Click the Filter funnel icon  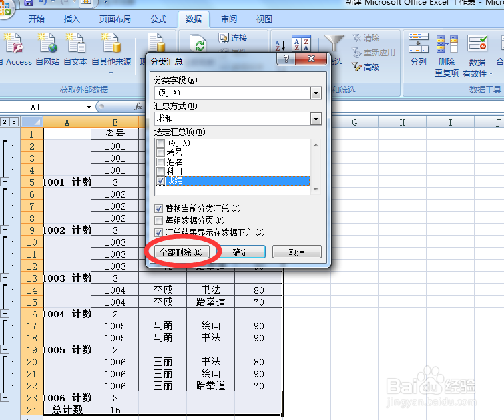334,43
